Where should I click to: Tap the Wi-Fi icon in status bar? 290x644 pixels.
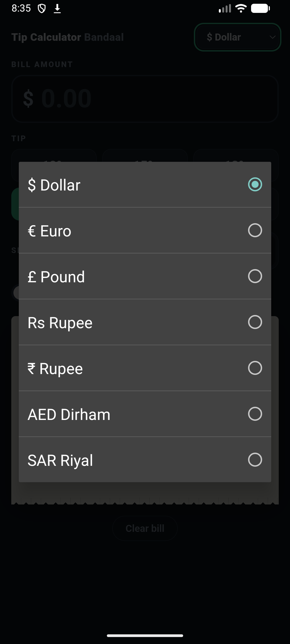(241, 8)
